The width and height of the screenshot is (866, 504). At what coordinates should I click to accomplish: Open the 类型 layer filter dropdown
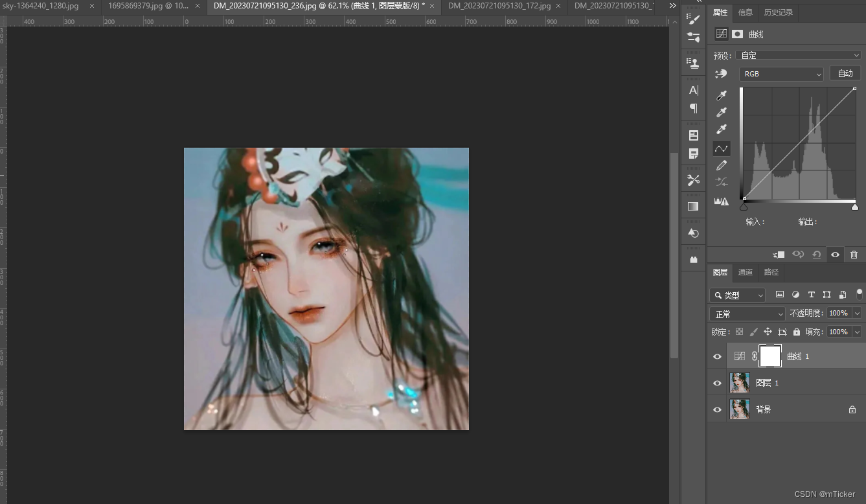[737, 295]
